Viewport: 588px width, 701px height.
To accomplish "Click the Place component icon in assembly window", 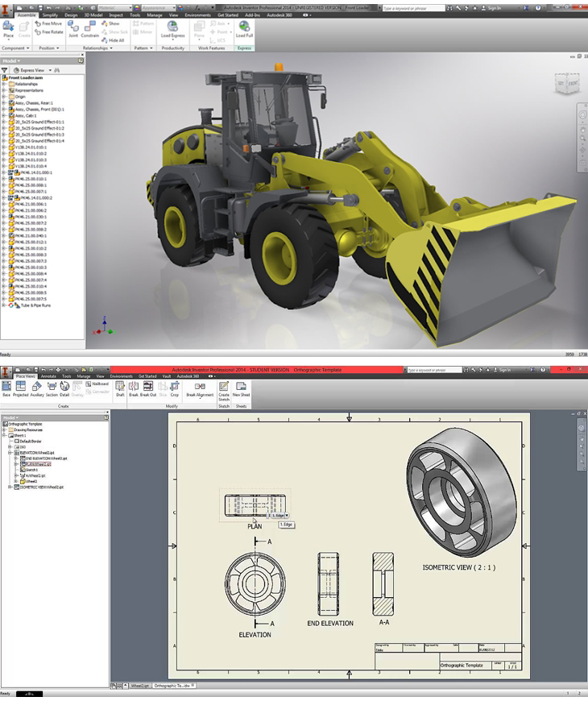I will click(9, 29).
